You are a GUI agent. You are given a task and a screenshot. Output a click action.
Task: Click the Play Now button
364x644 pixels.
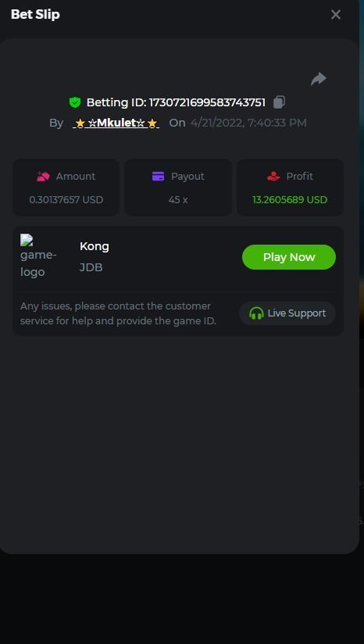[289, 257]
